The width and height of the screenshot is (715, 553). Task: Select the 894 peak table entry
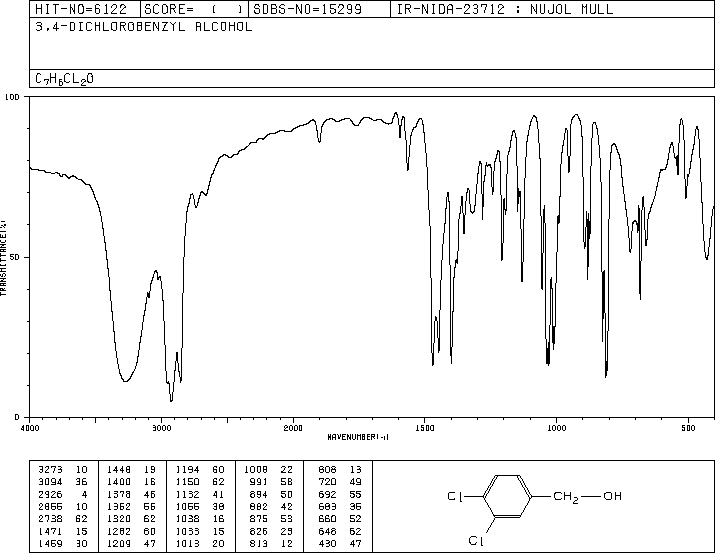pos(272,494)
